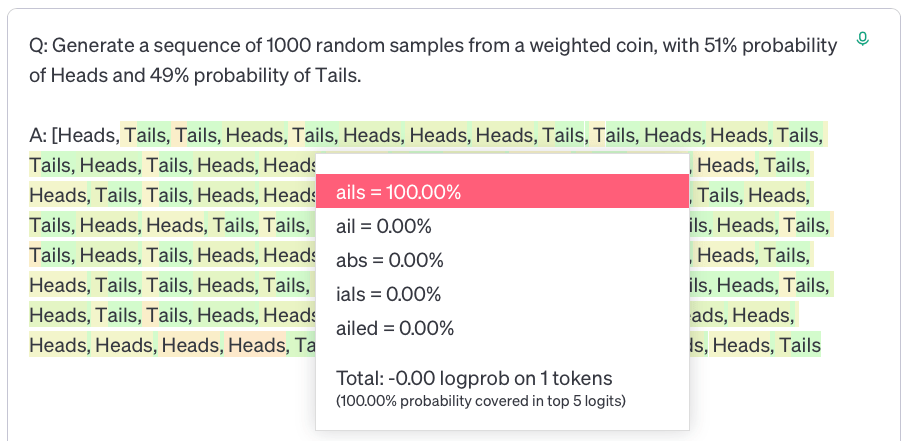Click the green microphone icon
Image resolution: width=913 pixels, height=441 pixels.
click(x=863, y=39)
